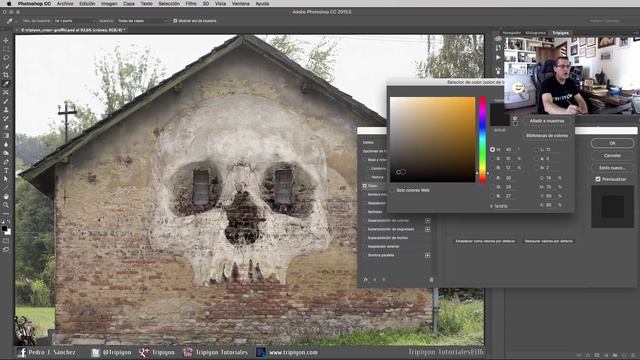Select the Path Selection tool

tap(6, 179)
